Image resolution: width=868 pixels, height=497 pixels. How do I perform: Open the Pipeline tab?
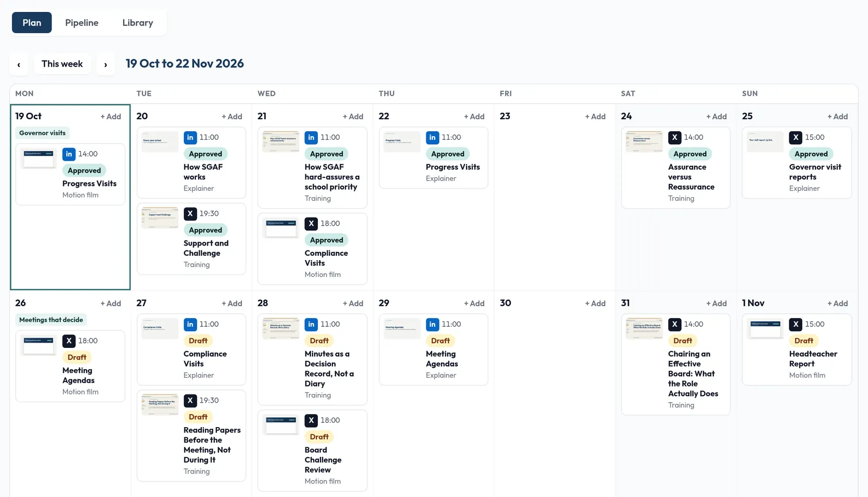(x=82, y=23)
